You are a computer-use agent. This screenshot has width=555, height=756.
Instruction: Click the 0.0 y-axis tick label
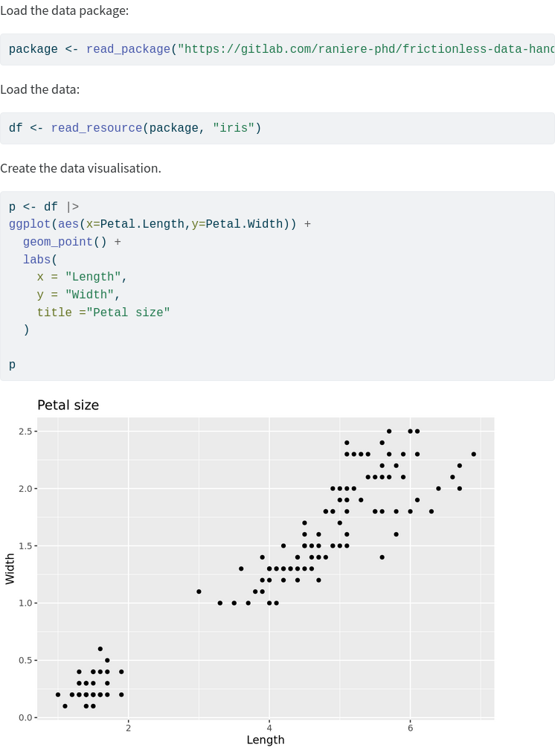coord(25,718)
